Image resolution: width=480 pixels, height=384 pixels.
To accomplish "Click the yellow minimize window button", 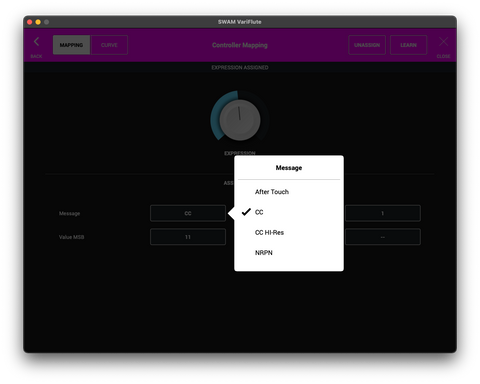I will click(x=38, y=22).
